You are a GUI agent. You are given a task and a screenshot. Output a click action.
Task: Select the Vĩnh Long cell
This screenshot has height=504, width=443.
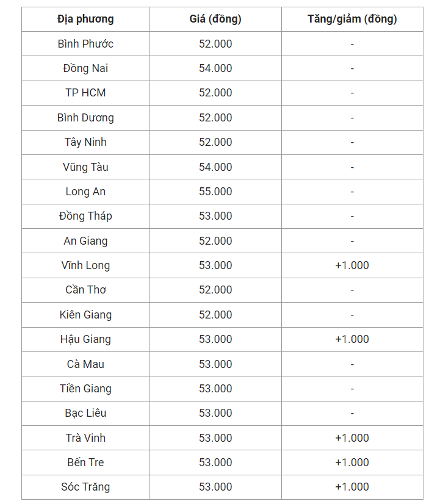tap(85, 265)
